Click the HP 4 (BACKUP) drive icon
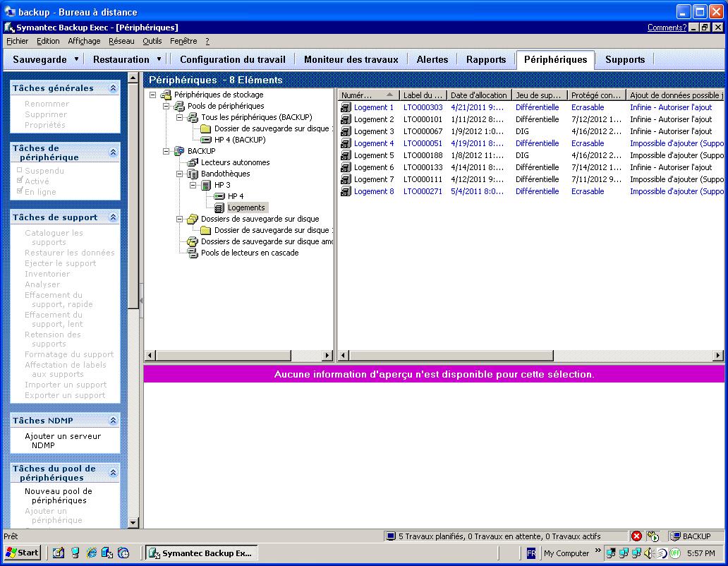The height and width of the screenshot is (566, 728). pos(206,140)
